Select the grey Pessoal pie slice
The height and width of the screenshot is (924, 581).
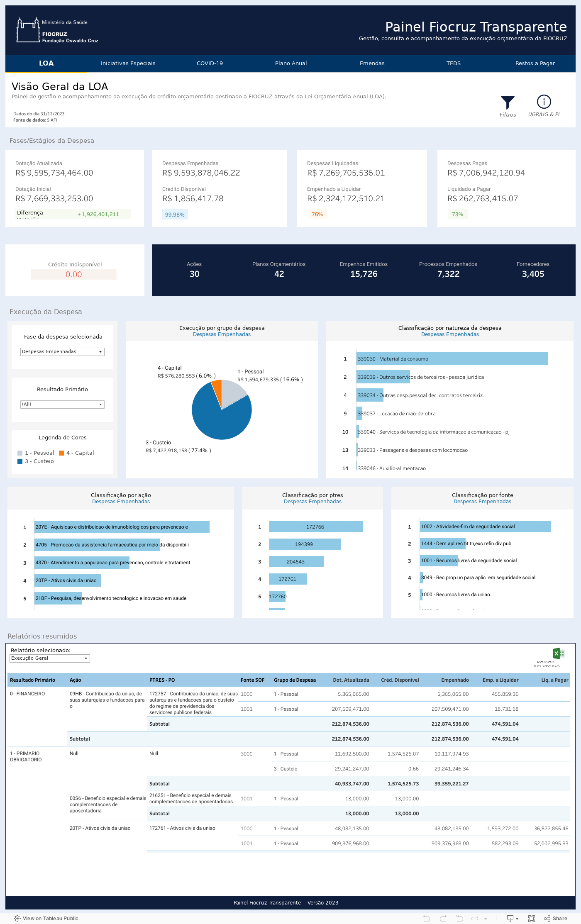point(232,393)
